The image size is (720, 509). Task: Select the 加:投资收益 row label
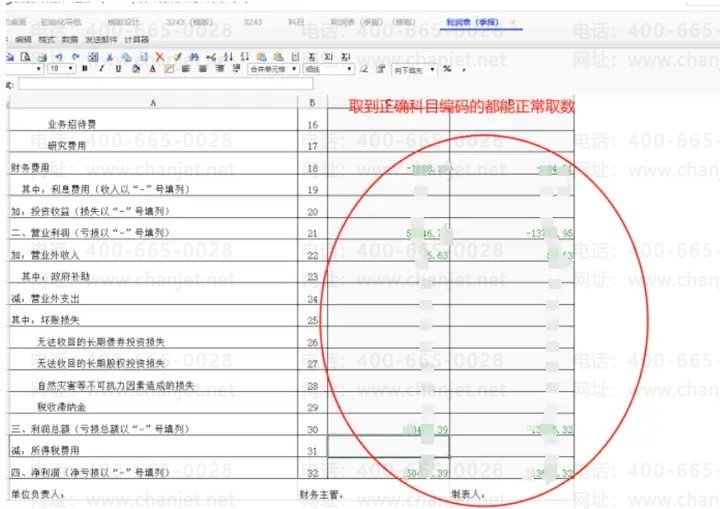point(90,211)
